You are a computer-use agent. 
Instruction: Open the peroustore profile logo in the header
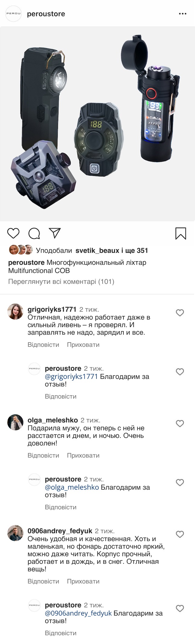click(14, 14)
